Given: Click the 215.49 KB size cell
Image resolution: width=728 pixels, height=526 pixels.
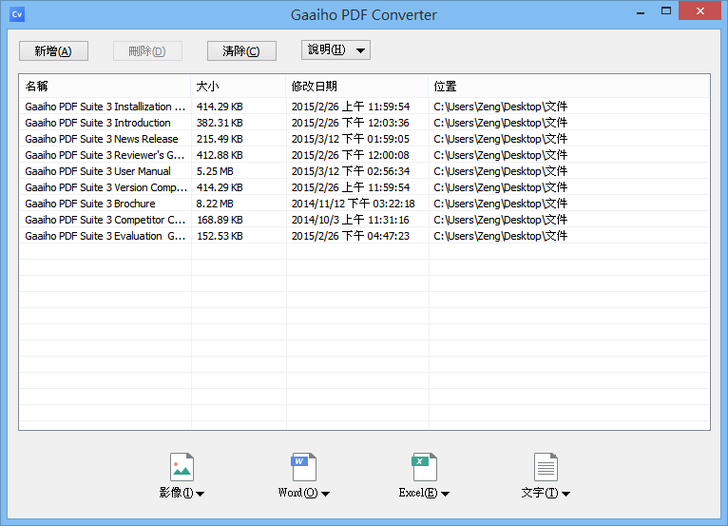Looking at the screenshot, I should tap(220, 139).
